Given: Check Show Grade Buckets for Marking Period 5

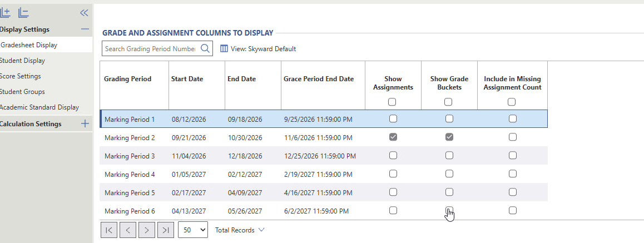Looking at the screenshot, I should point(449,192).
